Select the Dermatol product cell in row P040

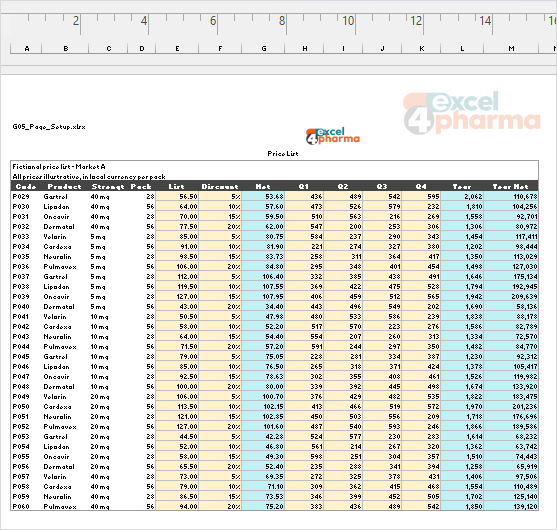click(65, 307)
